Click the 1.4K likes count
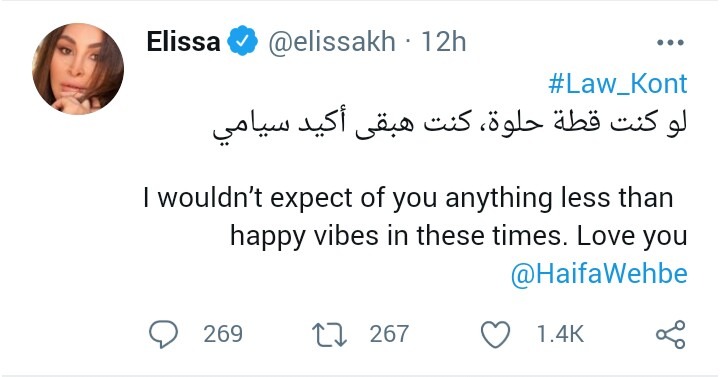720x377 pixels. click(560, 334)
